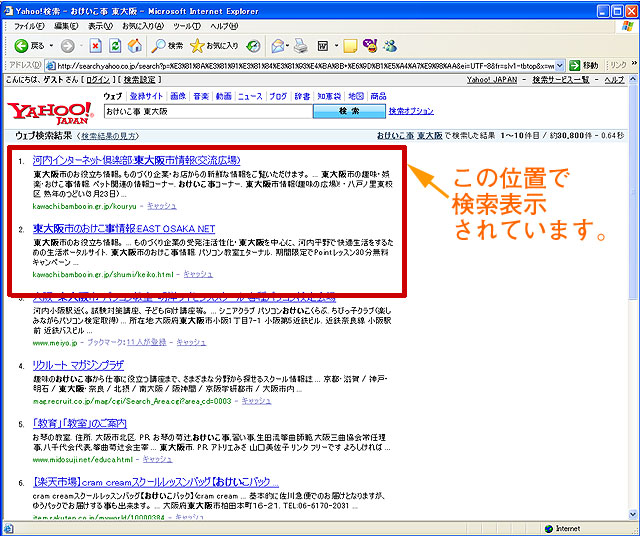Click page icon in address bar
This screenshot has height=536, width=640.
pyautogui.click(x=51, y=65)
